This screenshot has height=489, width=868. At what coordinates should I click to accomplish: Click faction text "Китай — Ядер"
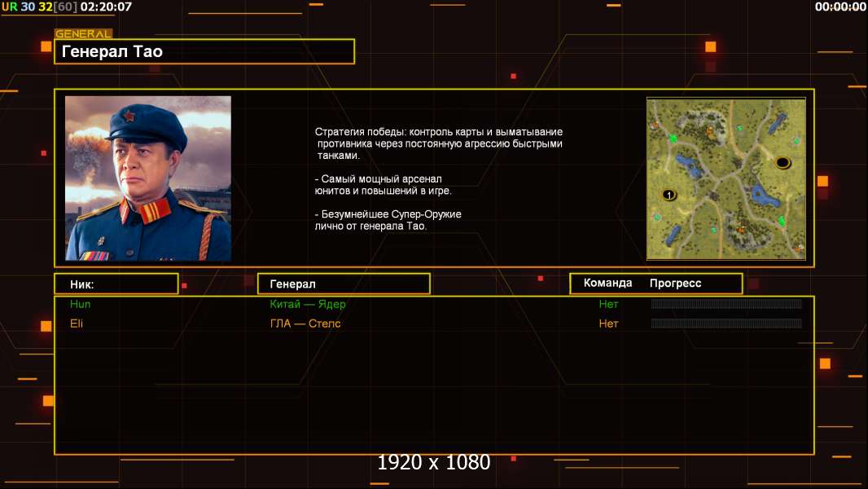pos(307,304)
